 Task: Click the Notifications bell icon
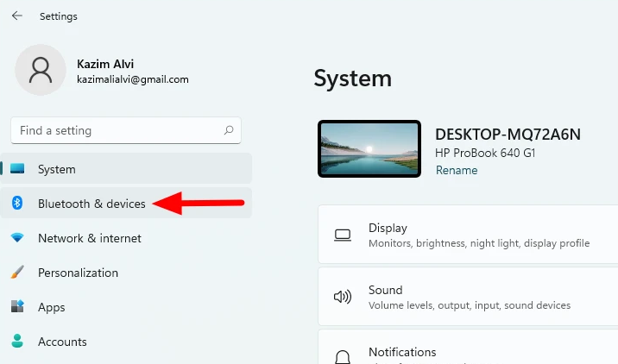[343, 357]
